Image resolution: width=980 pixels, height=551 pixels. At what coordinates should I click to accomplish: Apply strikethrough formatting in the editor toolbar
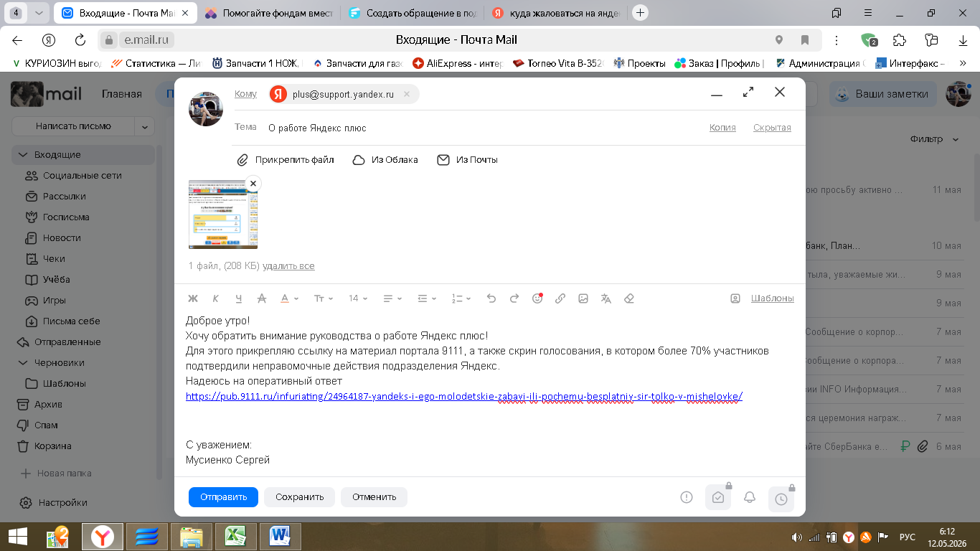pyautogui.click(x=262, y=298)
